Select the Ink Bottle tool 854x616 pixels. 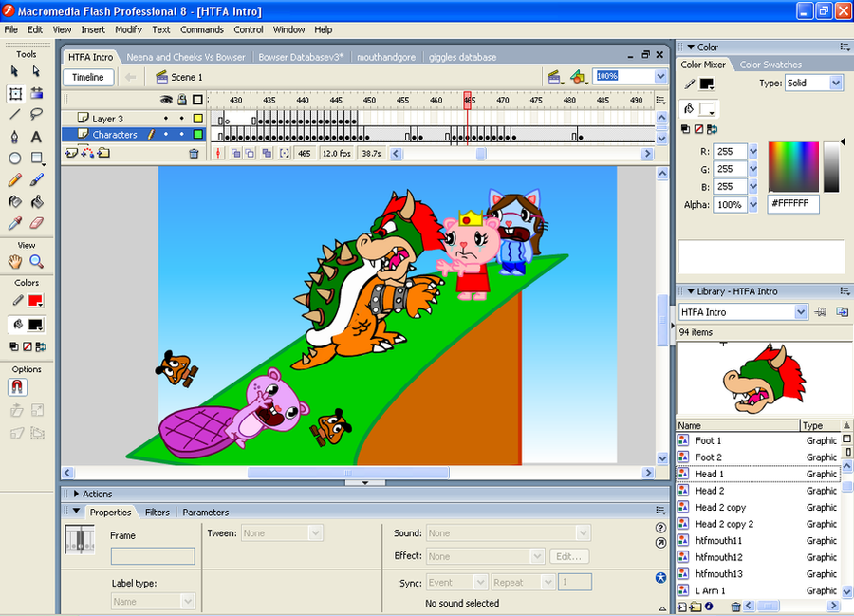coord(14,201)
